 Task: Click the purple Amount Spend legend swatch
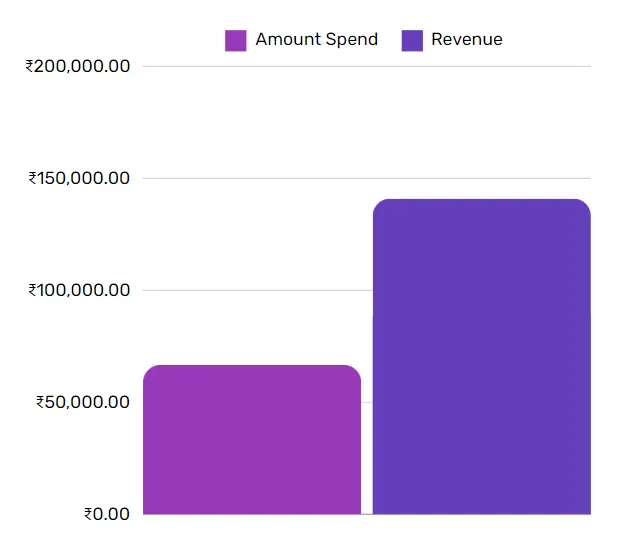(x=235, y=40)
